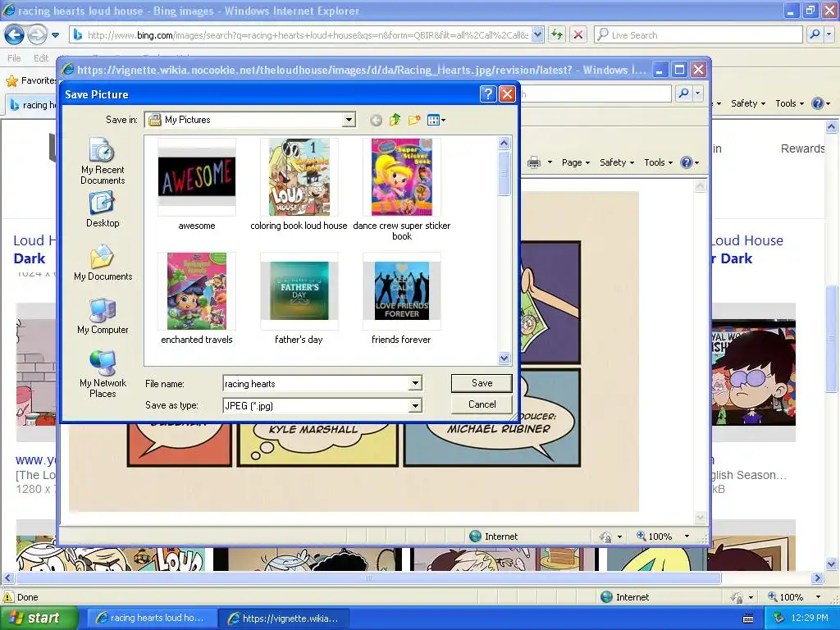Expand the Save in location dropdown

coord(349,120)
